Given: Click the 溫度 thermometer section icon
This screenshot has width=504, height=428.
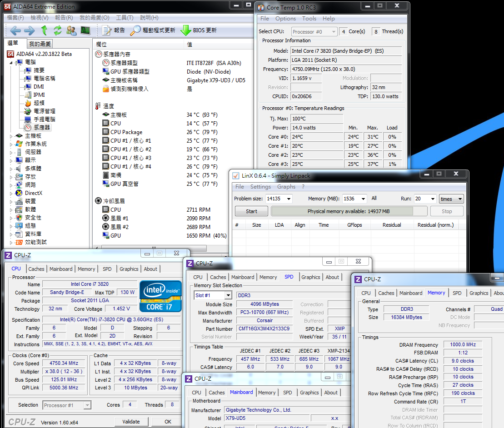Looking at the screenshot, I should (98, 106).
